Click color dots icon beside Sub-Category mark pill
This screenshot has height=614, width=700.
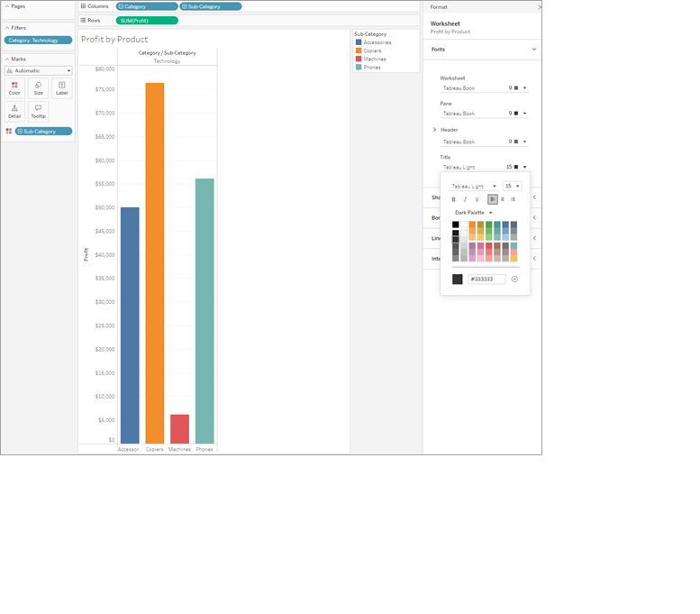click(9, 132)
